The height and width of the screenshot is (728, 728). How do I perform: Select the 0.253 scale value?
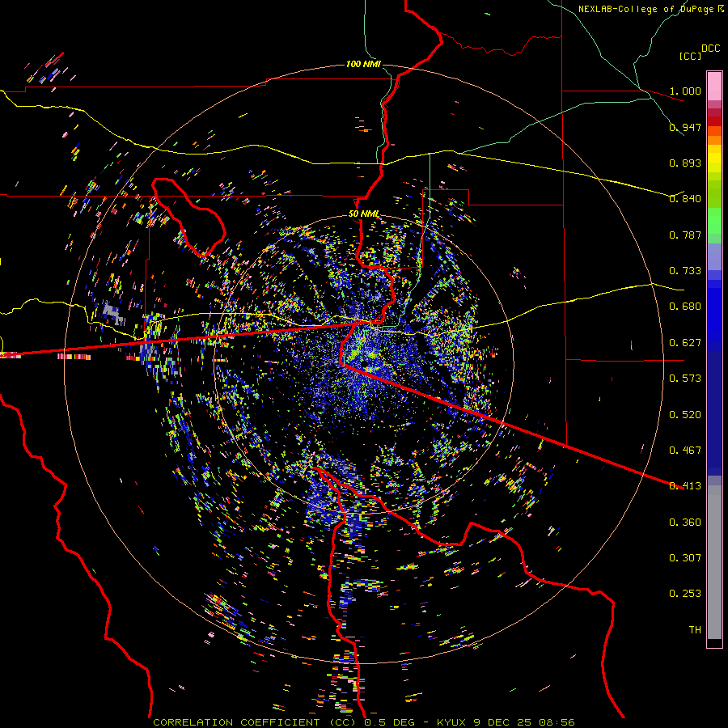[685, 594]
